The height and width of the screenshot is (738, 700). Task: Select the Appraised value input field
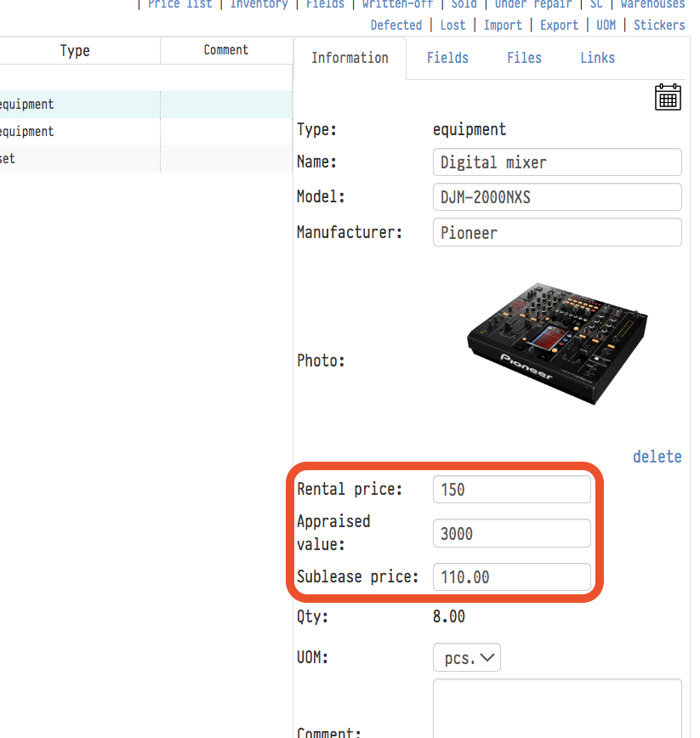click(511, 533)
